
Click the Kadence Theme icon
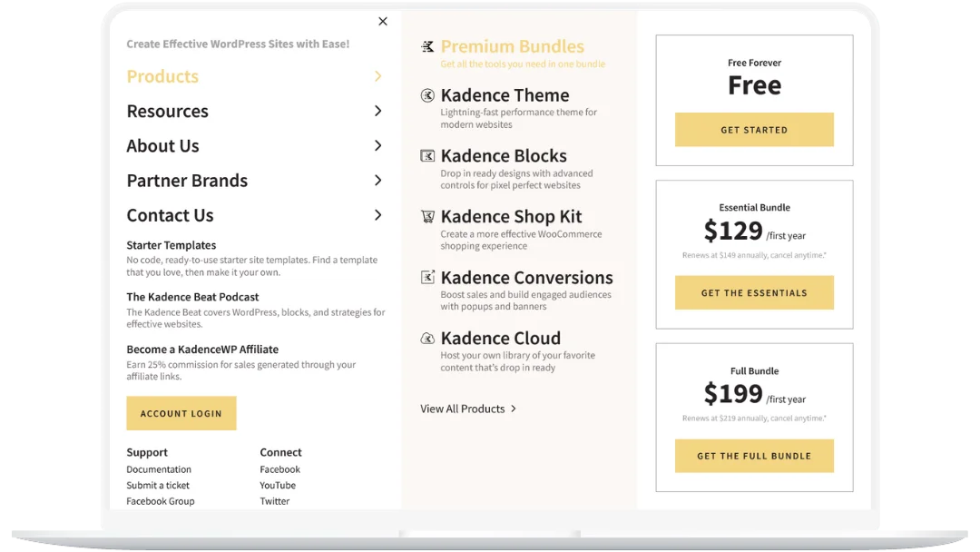pos(427,95)
